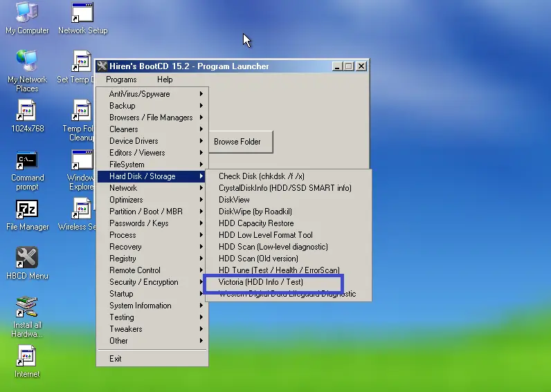Launch Western Digital Data Lifeguard Diagnostic

pos(288,294)
